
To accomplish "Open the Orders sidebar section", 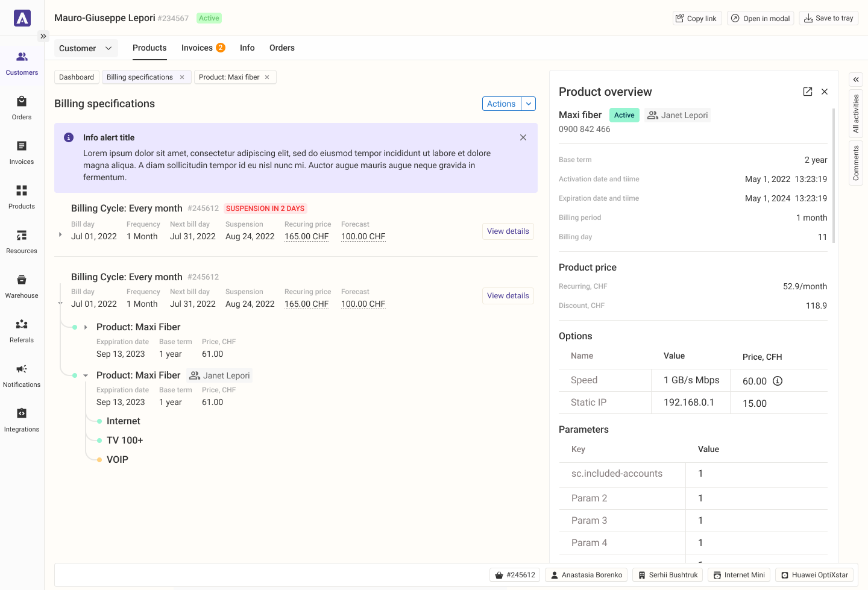I will point(22,108).
